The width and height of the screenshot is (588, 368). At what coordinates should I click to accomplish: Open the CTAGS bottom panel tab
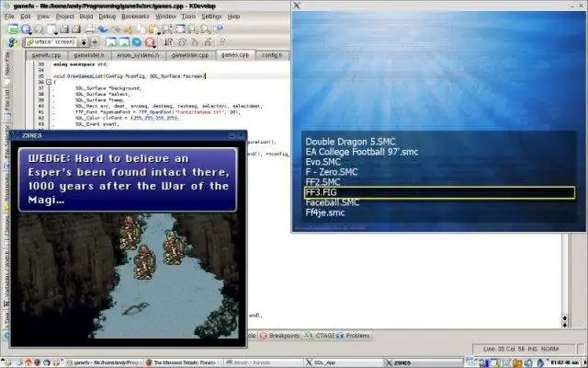click(x=319, y=336)
